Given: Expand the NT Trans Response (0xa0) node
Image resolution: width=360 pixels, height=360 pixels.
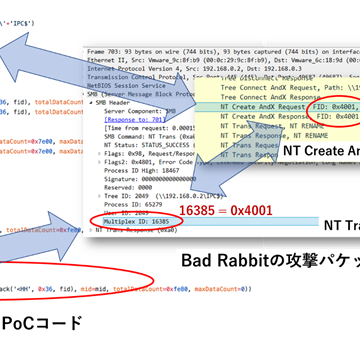Looking at the screenshot, I should [x=92, y=230].
